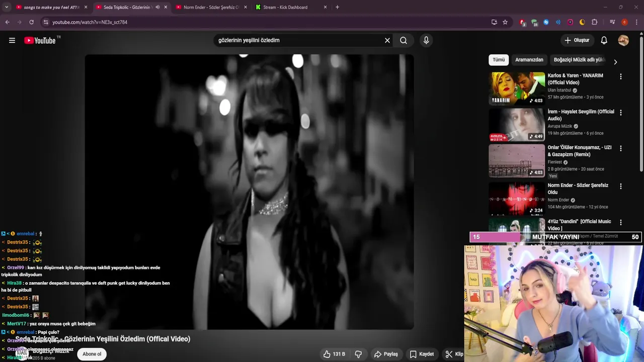Show more filter chips with right arrow
Image resolution: width=644 pixels, height=362 pixels.
[615, 62]
